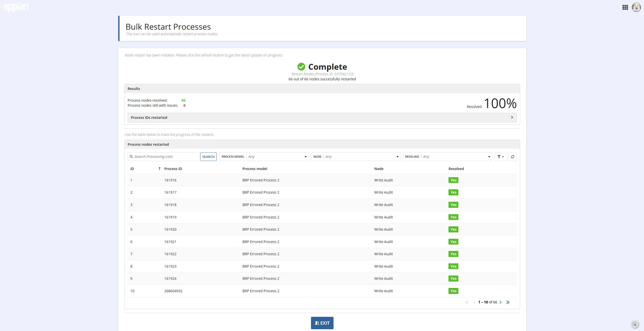The image size is (644, 331).
Task: Click the EXIT button
Action: [322, 323]
